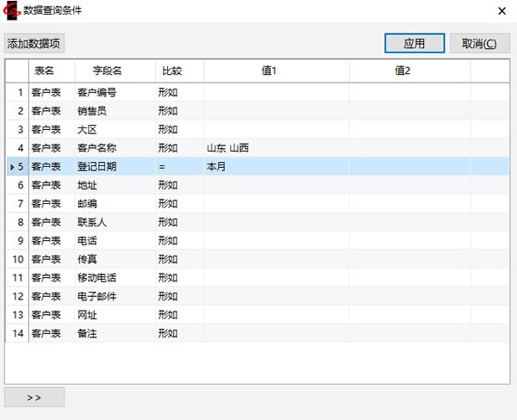Select row number 9 header for 电话

pos(17,241)
